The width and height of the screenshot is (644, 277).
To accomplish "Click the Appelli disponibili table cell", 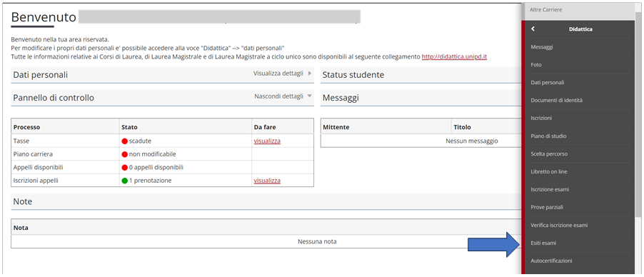I will [65, 167].
